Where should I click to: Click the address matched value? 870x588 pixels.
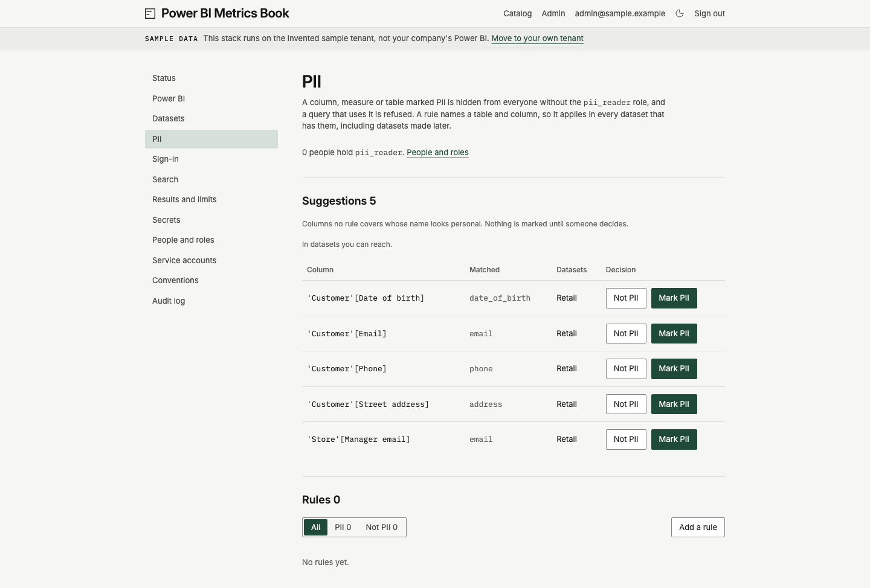click(x=486, y=404)
